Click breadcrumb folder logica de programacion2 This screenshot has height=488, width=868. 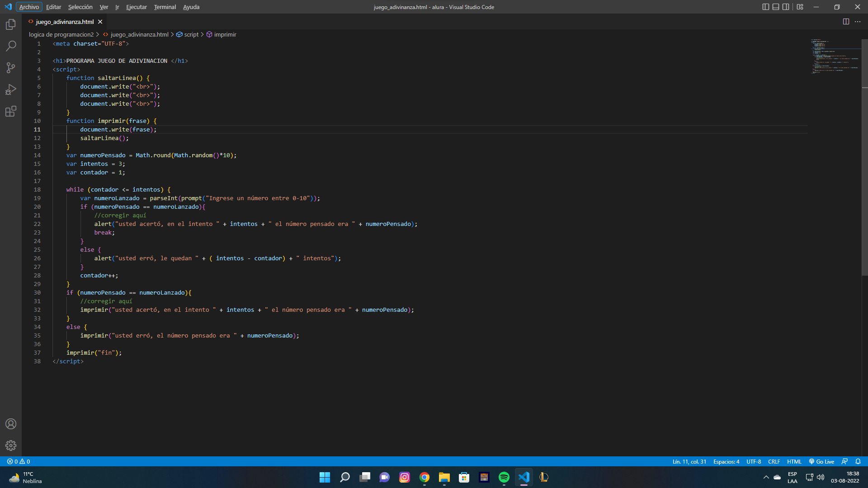click(61, 34)
